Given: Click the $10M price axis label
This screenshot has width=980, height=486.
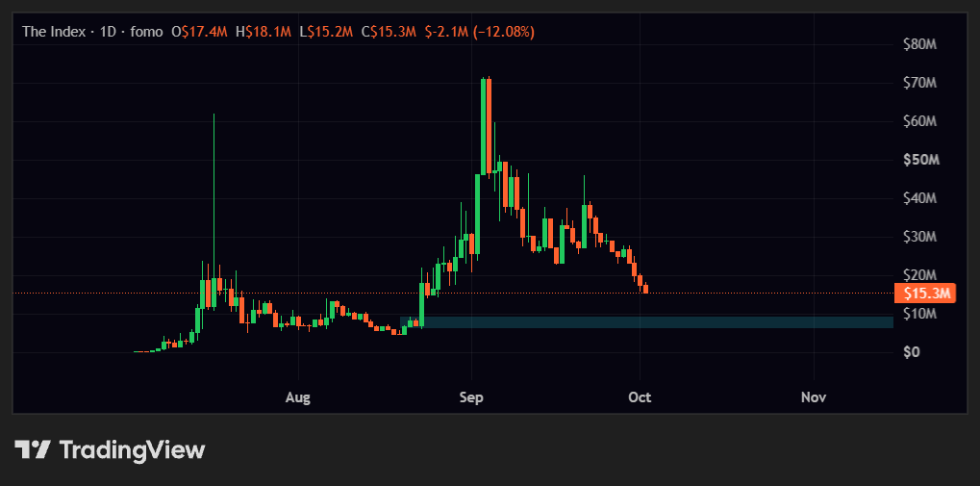Looking at the screenshot, I should 920,314.
